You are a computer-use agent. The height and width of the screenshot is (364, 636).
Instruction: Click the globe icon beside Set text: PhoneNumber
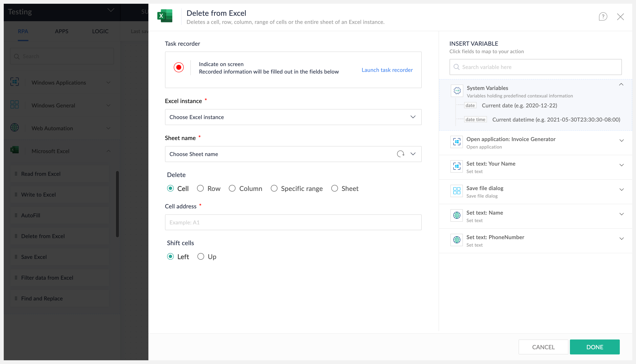coord(456,240)
